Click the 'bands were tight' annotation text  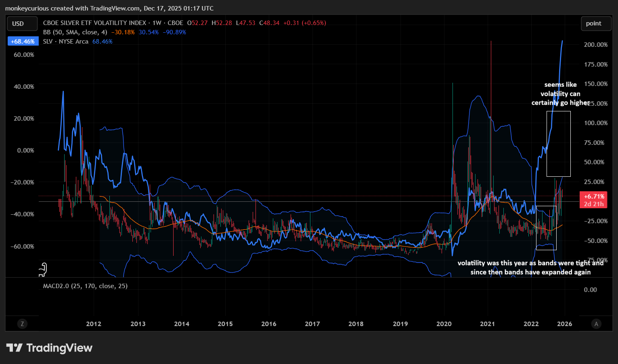tap(530, 268)
